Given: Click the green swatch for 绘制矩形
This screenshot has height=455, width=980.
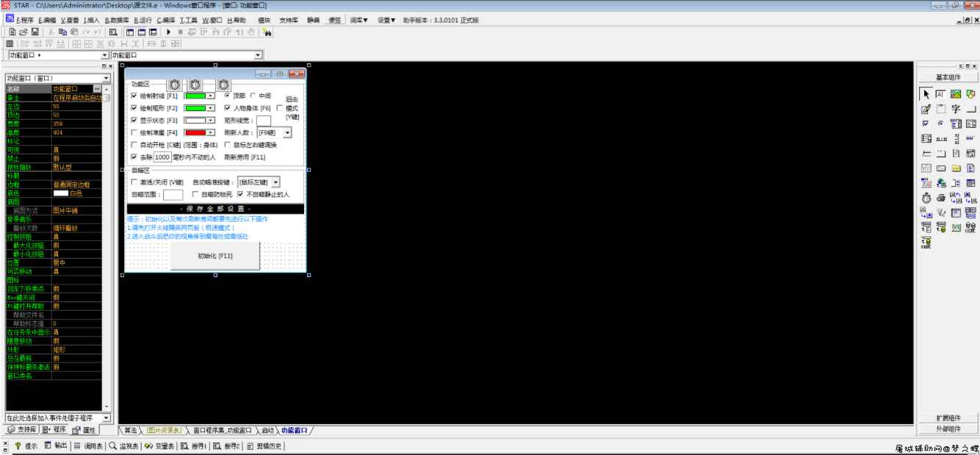Looking at the screenshot, I should [195, 108].
